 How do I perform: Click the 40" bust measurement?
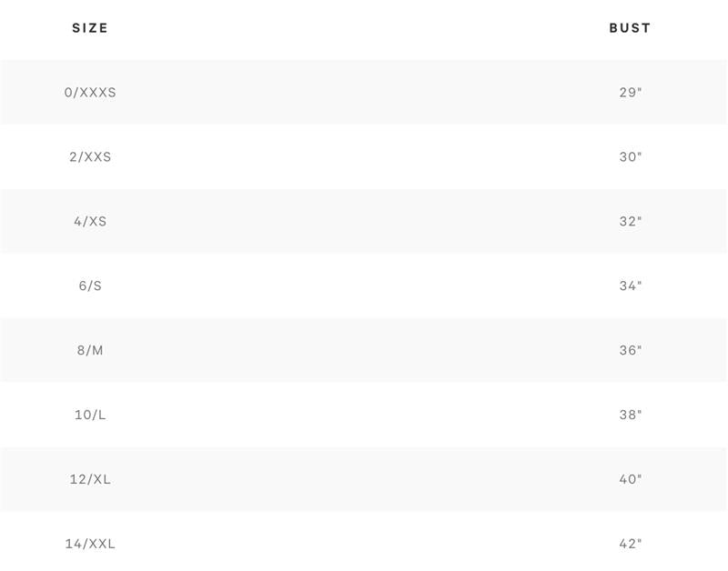631,480
